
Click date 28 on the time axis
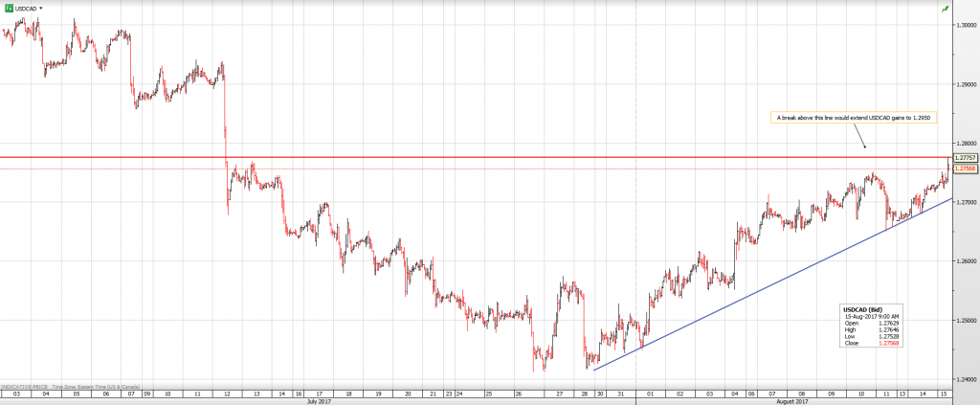click(x=584, y=394)
